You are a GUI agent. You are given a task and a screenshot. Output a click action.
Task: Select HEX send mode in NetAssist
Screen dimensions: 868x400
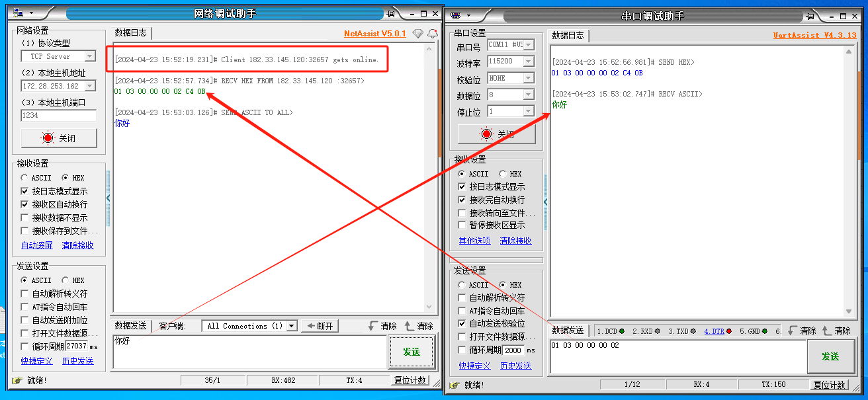(65, 280)
